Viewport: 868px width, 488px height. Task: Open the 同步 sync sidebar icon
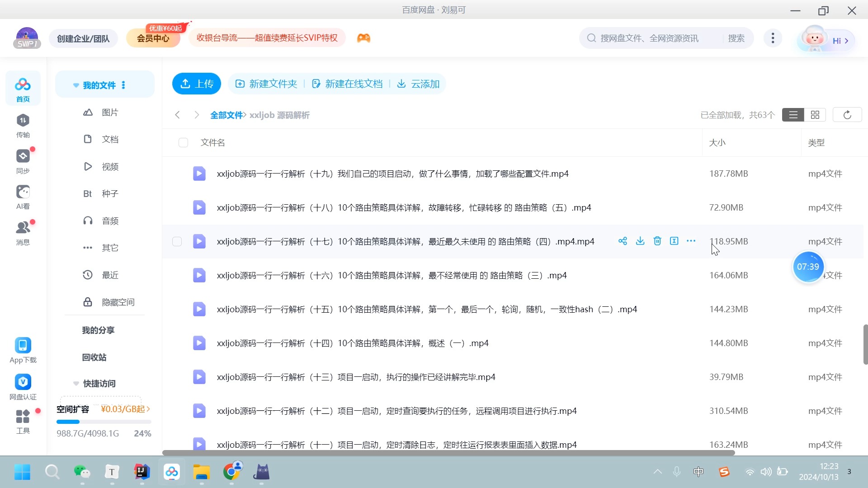click(23, 161)
